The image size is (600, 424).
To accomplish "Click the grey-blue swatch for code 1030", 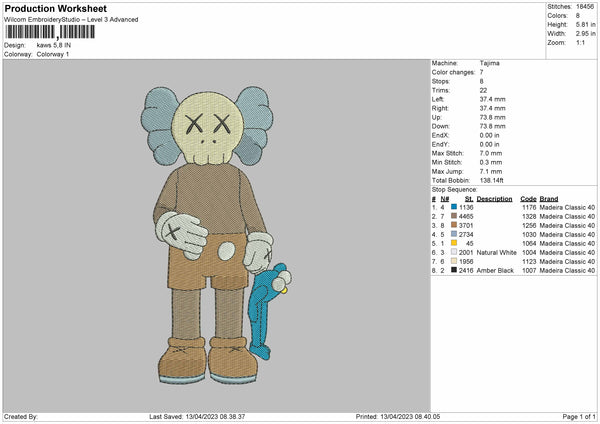I will (454, 234).
